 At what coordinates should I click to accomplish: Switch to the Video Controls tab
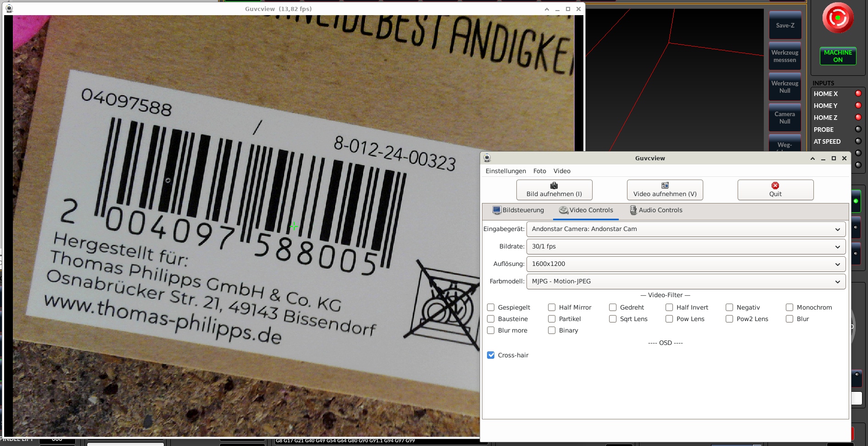pyautogui.click(x=586, y=210)
